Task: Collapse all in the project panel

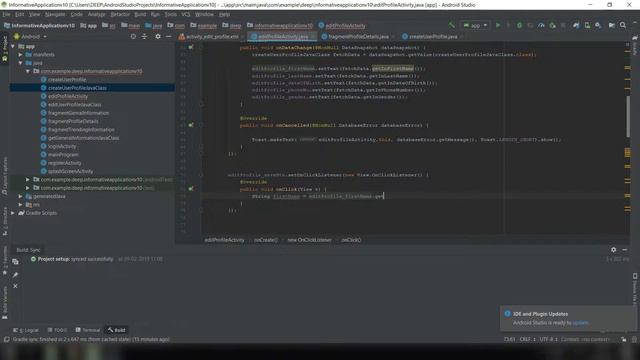Action: [x=144, y=36]
